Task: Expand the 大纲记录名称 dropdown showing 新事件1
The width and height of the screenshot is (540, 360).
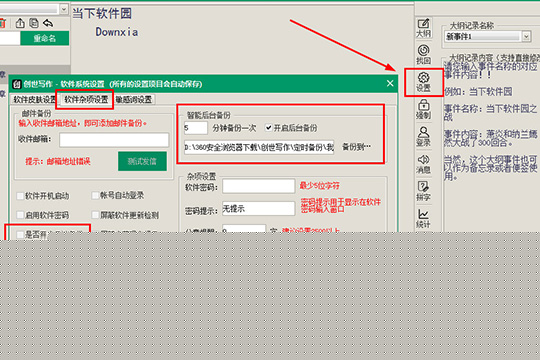Action: (526, 36)
